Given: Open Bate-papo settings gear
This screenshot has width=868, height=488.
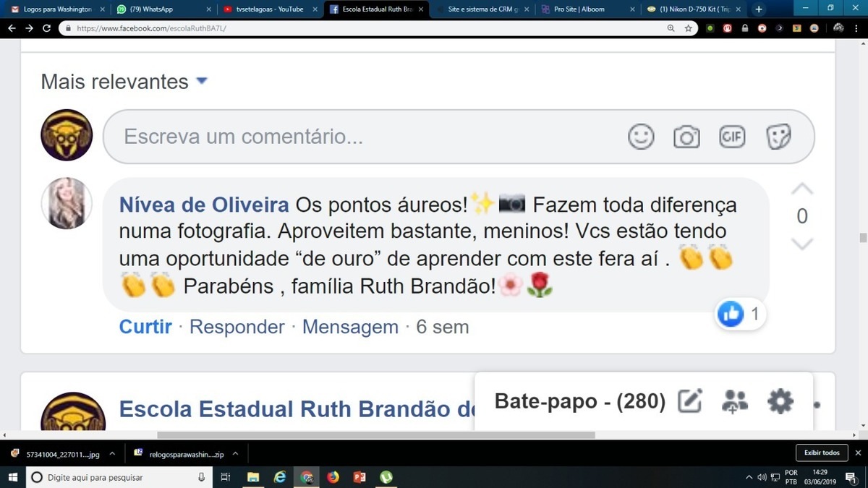Looking at the screenshot, I should tap(780, 401).
